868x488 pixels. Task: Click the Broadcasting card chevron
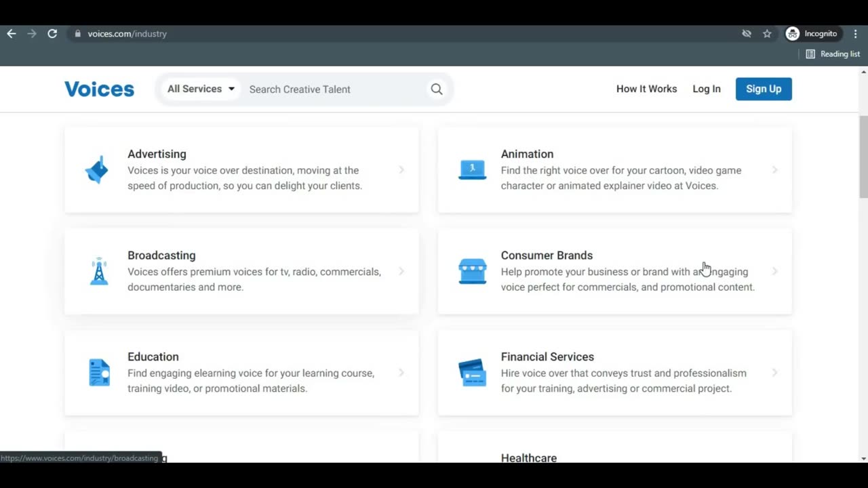[401, 271]
